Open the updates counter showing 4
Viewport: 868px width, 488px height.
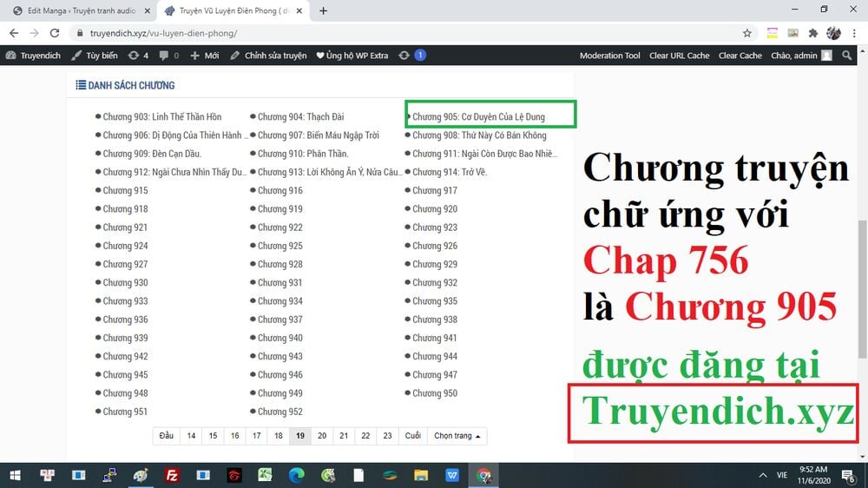[138, 56]
